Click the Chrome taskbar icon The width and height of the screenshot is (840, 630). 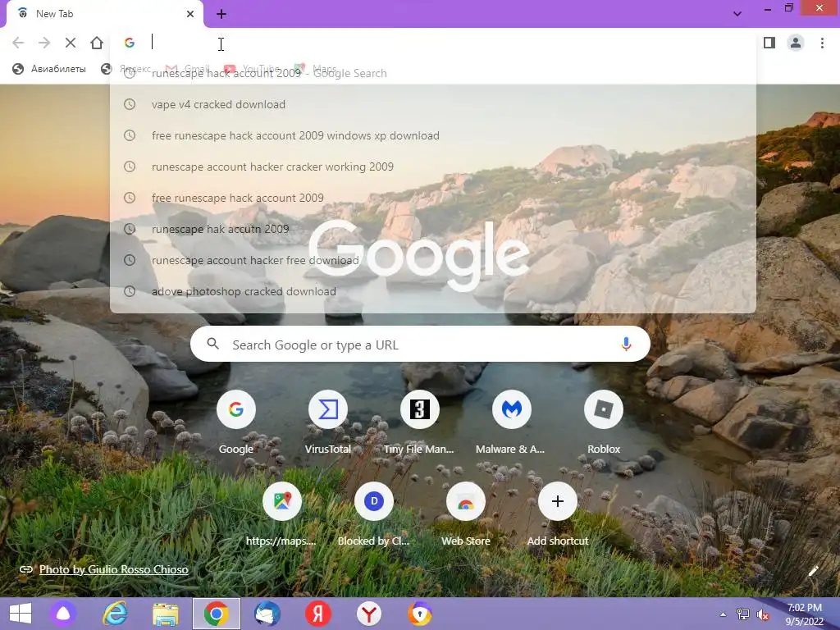[x=217, y=614]
